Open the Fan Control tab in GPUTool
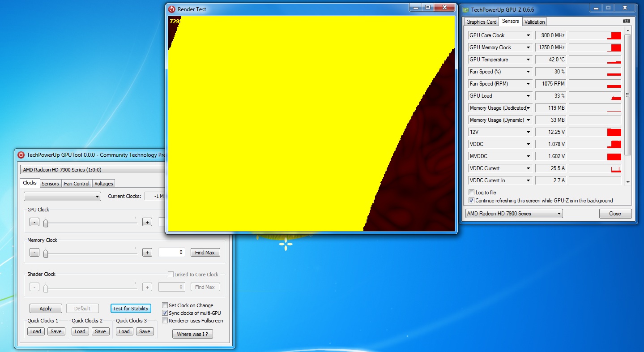 click(x=77, y=184)
